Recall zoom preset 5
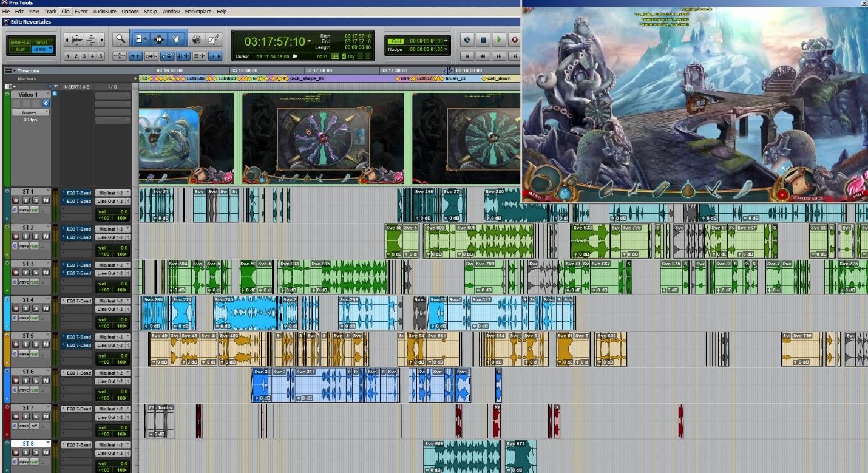868x473 pixels. (x=101, y=56)
